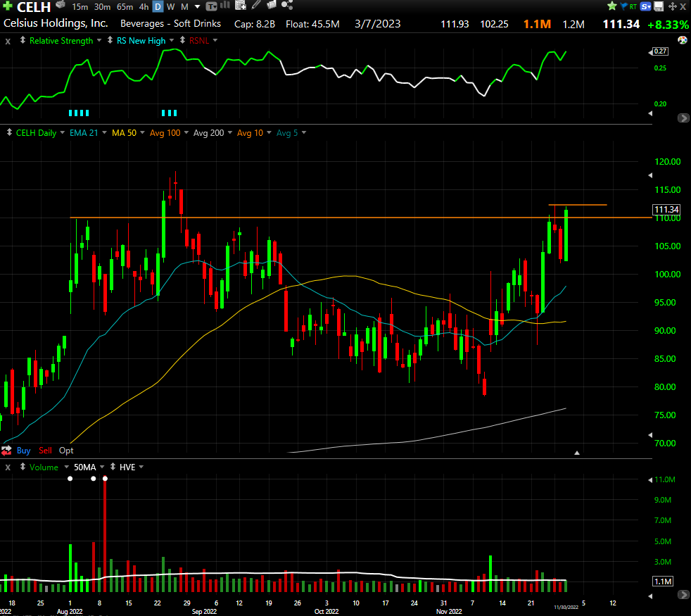Click the white triangle marker below price chart
Screen dimensions: 691x616
[x=577, y=453]
